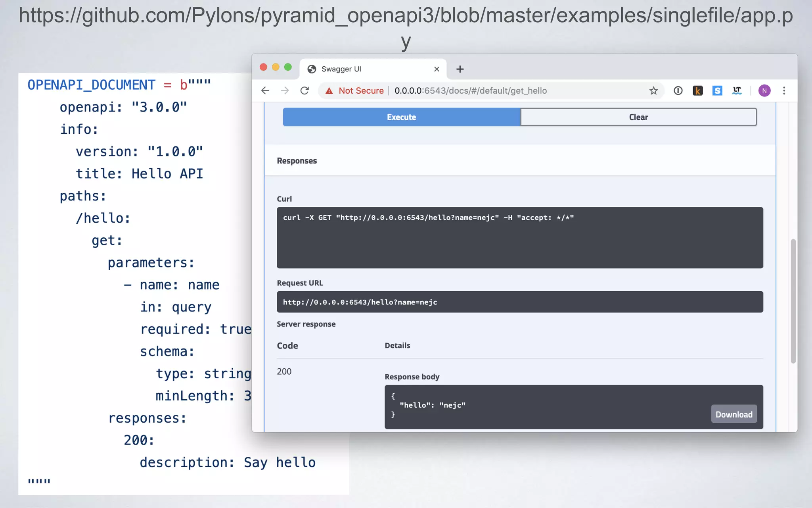Click the get: line in code

tap(107, 241)
